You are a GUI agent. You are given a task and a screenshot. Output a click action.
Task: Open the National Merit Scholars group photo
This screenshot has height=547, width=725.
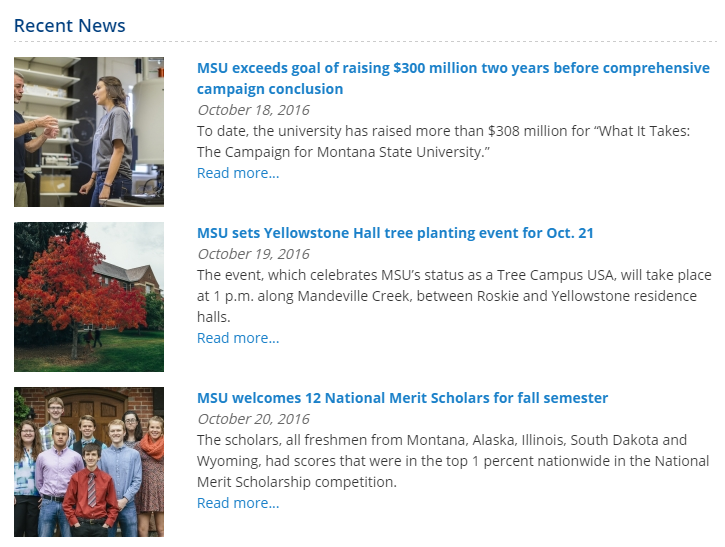click(89, 462)
